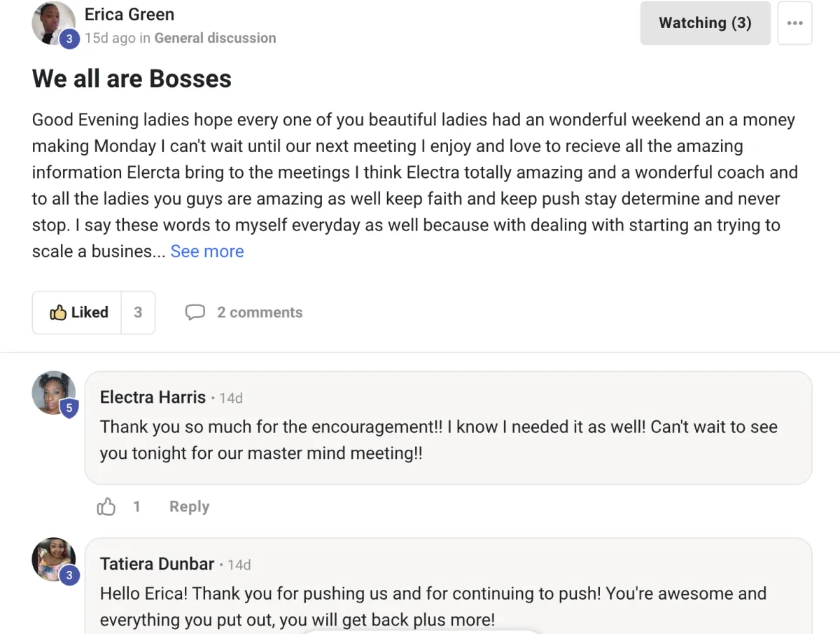The height and width of the screenshot is (634, 840).
Task: Unlike the post via Liked button
Action: (x=78, y=312)
